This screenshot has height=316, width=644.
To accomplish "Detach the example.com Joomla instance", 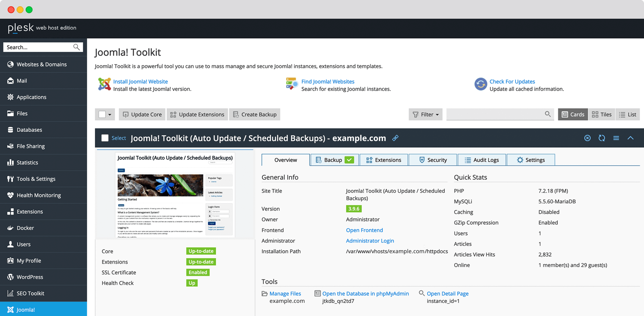I will 587,138.
